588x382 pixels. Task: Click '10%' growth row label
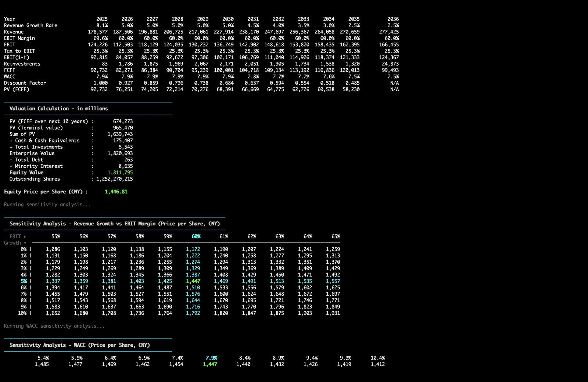[x=22, y=313]
